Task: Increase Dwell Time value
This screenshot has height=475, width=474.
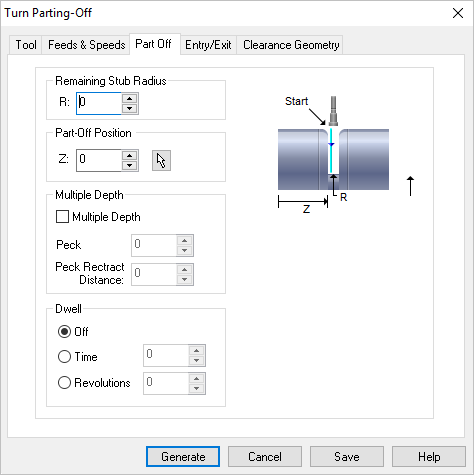Action: click(197, 350)
